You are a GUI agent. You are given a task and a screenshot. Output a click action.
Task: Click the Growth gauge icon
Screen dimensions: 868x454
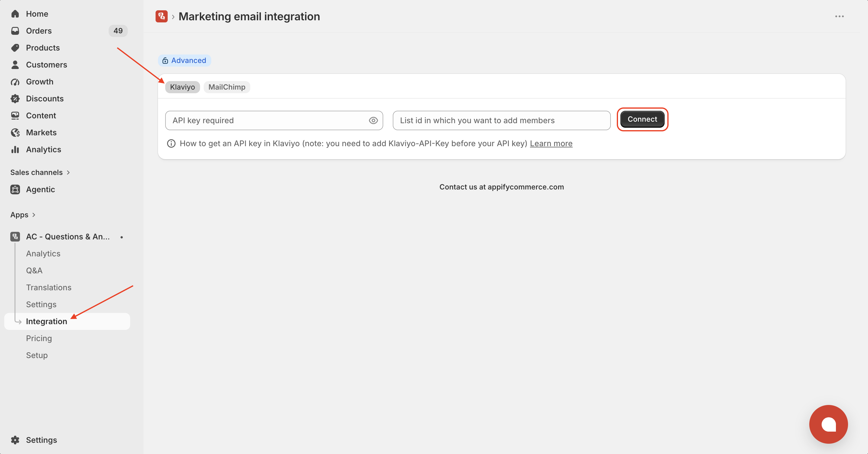pos(15,81)
